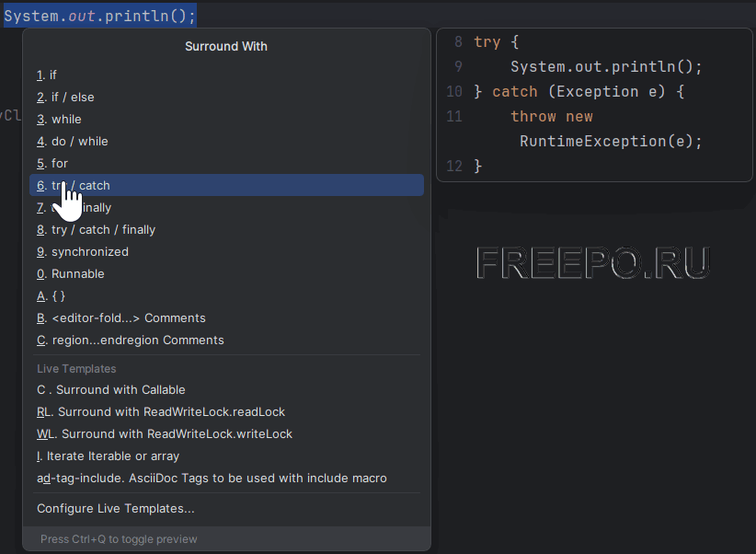This screenshot has width=756, height=554.
Task: Select '<editor-fold...> Comments' option
Action: (x=121, y=317)
